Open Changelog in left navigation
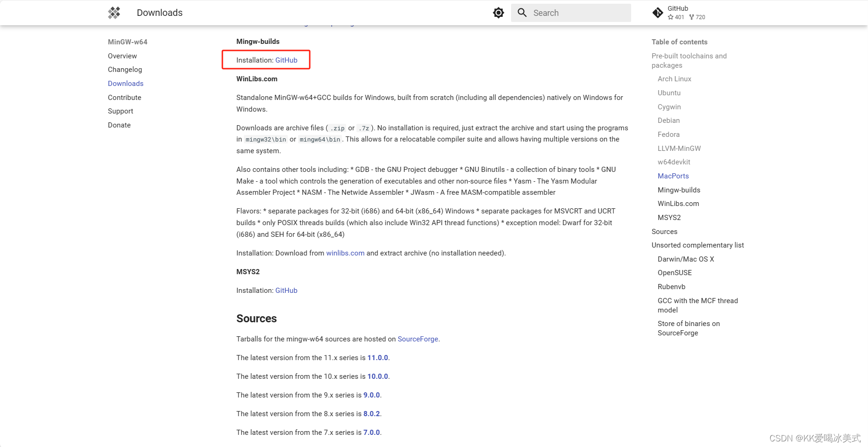 (x=125, y=70)
